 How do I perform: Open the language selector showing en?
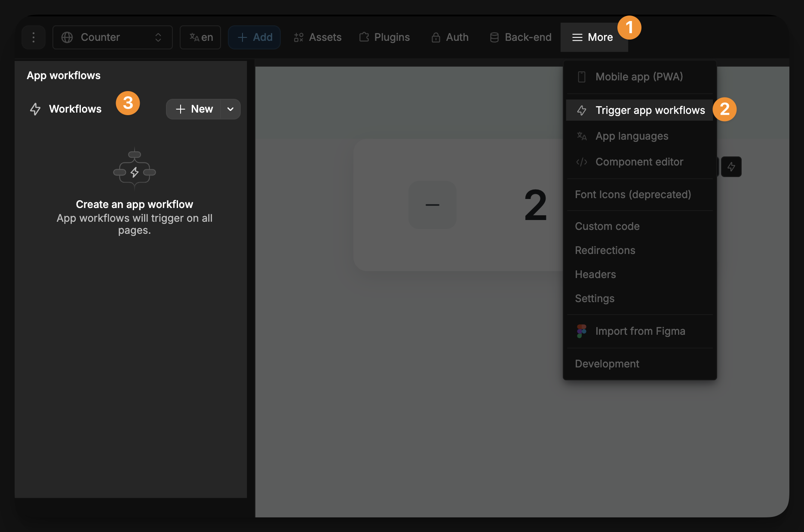(200, 37)
